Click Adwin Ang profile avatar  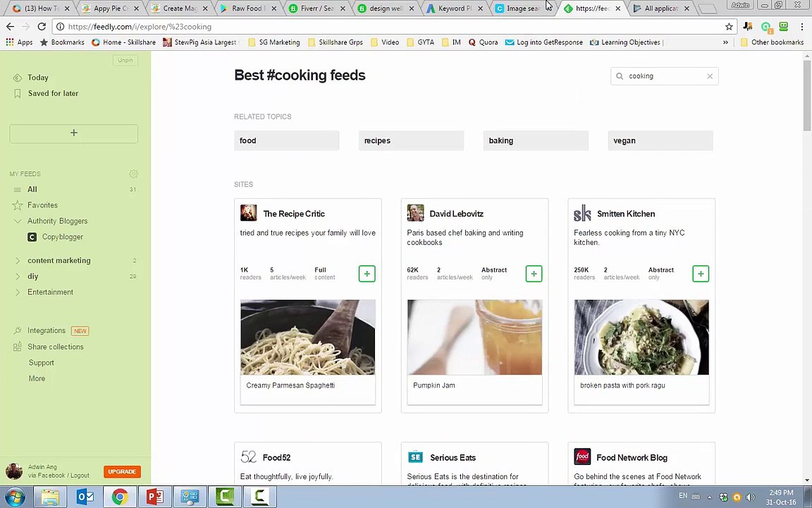click(x=14, y=471)
